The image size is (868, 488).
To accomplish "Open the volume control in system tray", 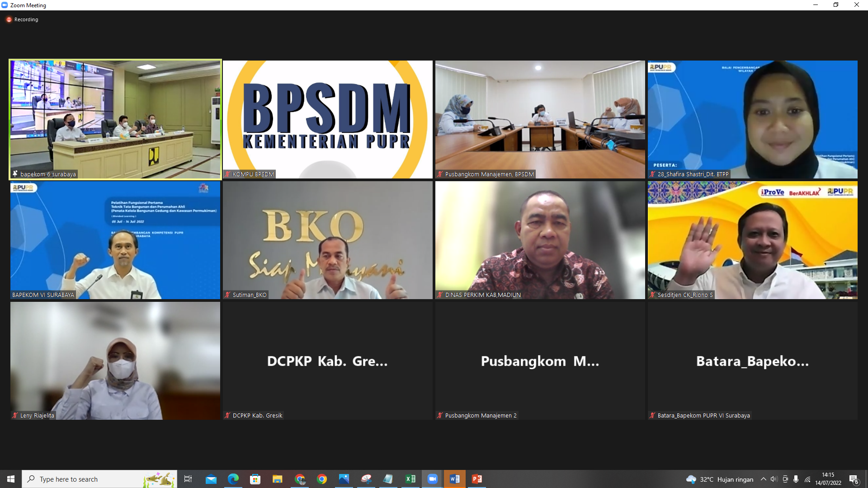I will [x=774, y=479].
